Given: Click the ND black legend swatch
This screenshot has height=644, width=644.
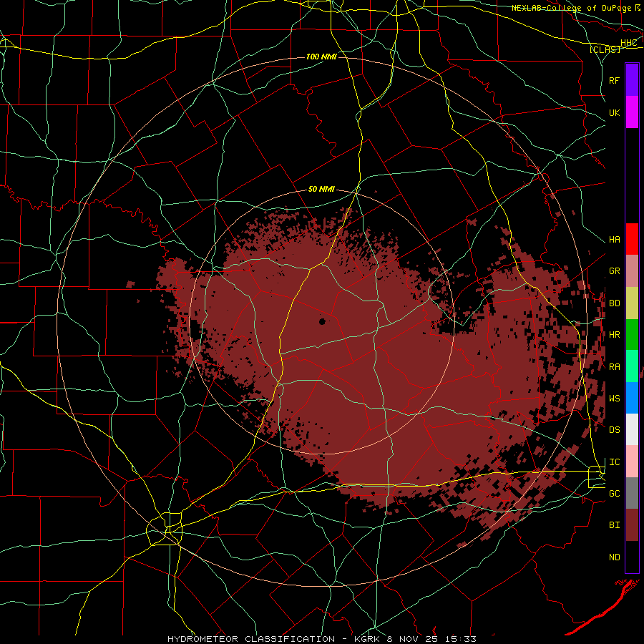Looking at the screenshot, I should (x=632, y=557).
